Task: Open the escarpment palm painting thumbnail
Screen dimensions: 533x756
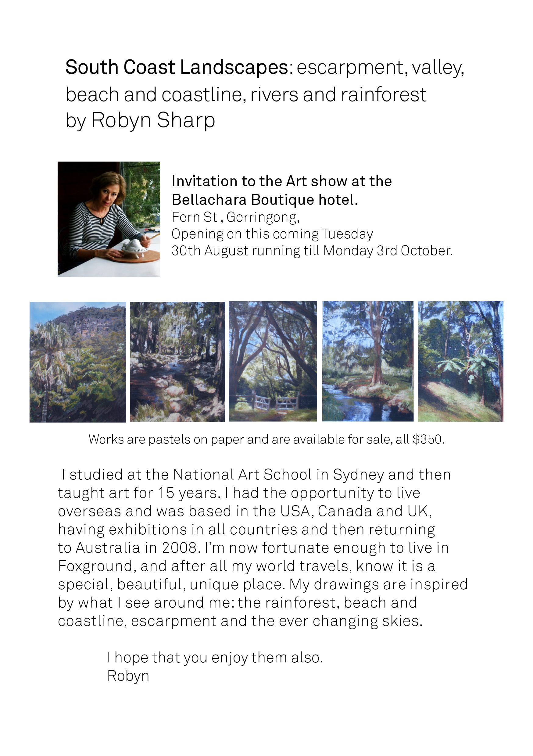Action: pos(78,362)
